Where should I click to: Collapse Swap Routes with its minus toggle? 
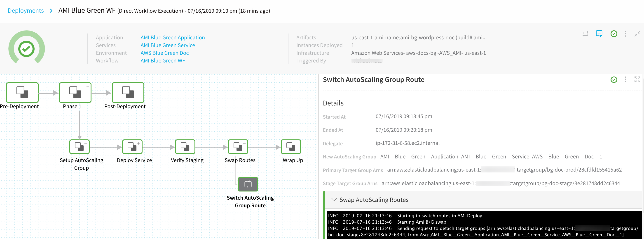(244, 143)
